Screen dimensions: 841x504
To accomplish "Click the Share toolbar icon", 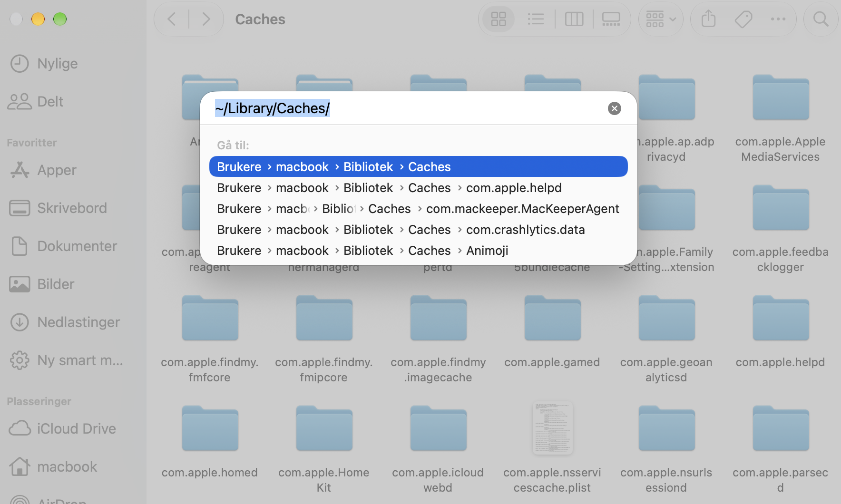I will pyautogui.click(x=708, y=19).
